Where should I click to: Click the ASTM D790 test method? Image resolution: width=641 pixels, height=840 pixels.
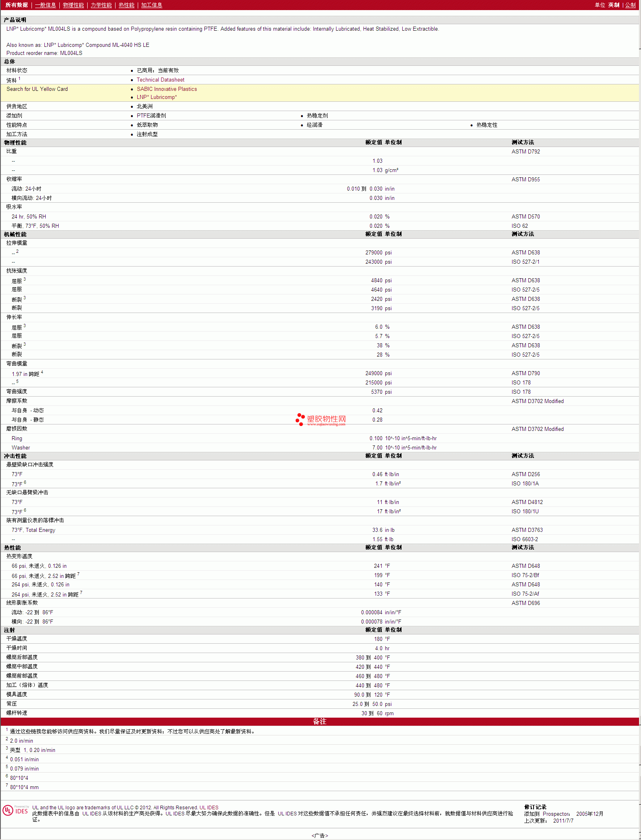[x=525, y=374]
